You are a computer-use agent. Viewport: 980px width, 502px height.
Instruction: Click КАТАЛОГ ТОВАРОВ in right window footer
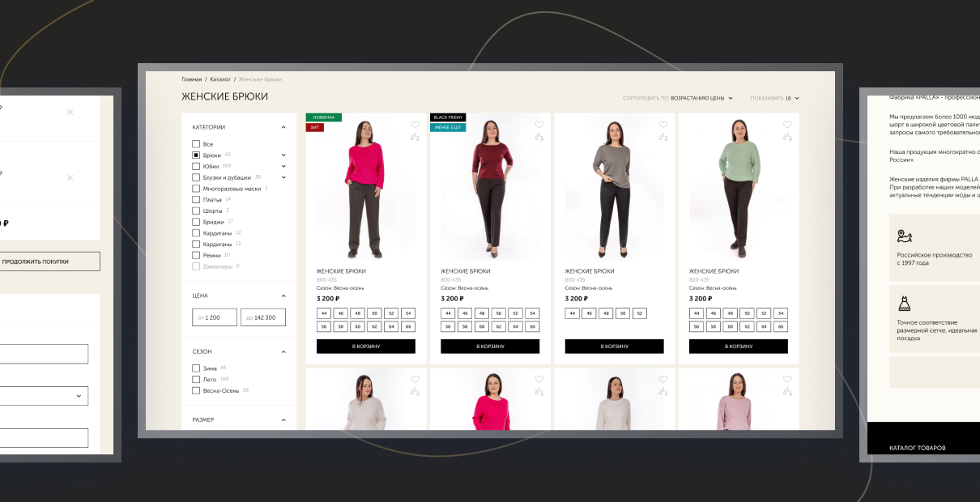pyautogui.click(x=917, y=448)
